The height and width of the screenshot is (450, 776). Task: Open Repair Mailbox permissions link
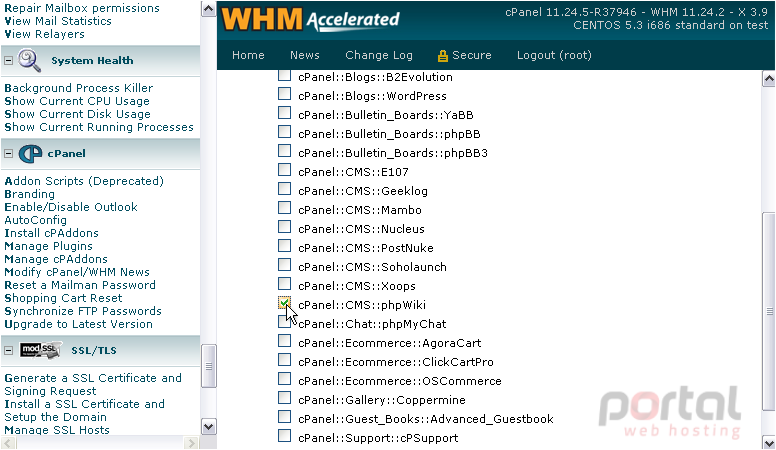pyautogui.click(x=82, y=8)
